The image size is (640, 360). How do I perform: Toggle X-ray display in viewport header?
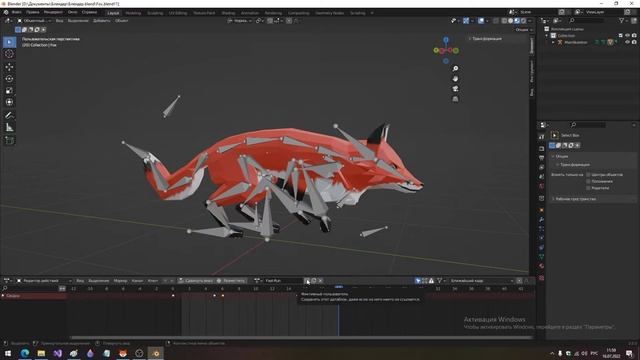(x=496, y=21)
